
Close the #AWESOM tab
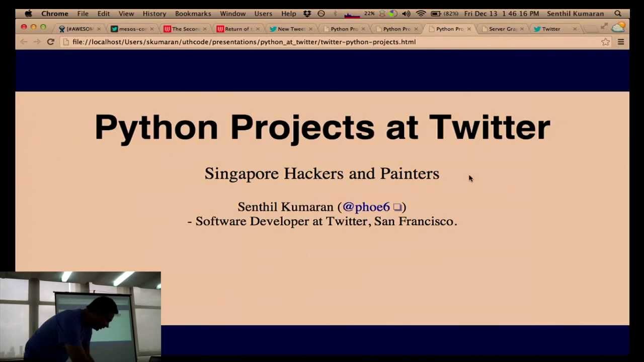(x=99, y=29)
